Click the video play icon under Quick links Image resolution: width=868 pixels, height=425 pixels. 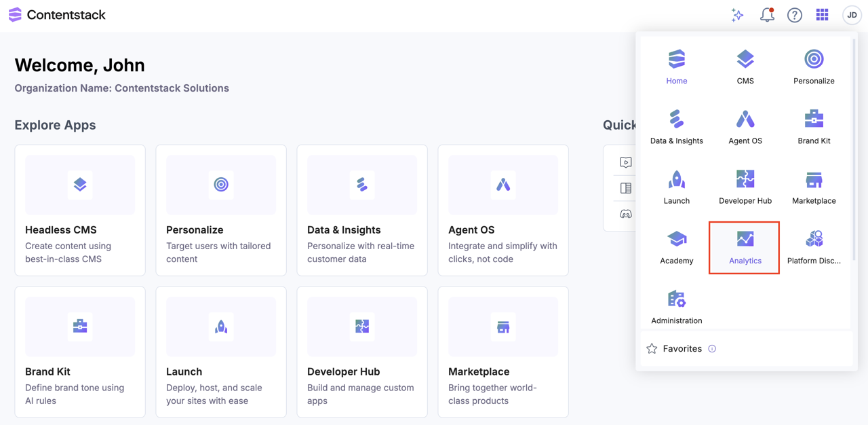626,162
